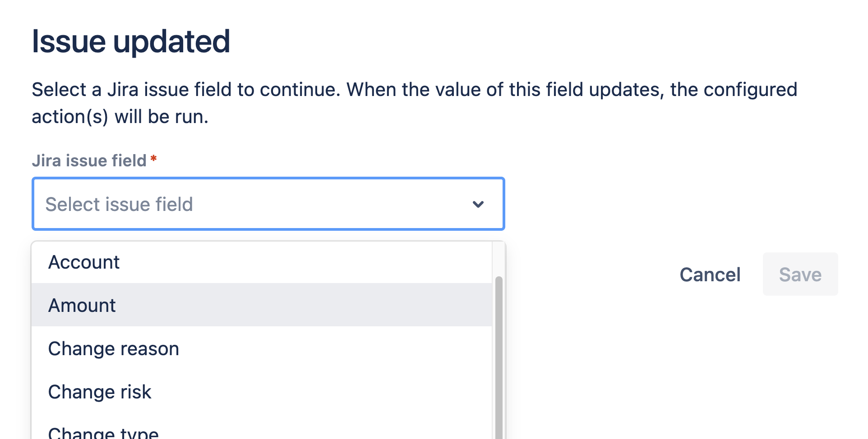The height and width of the screenshot is (439, 868).
Task: Click the "action(s) will be run." text
Action: [120, 117]
